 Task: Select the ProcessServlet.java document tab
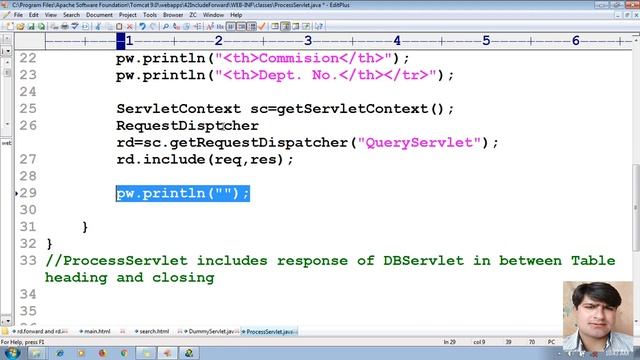[269, 331]
